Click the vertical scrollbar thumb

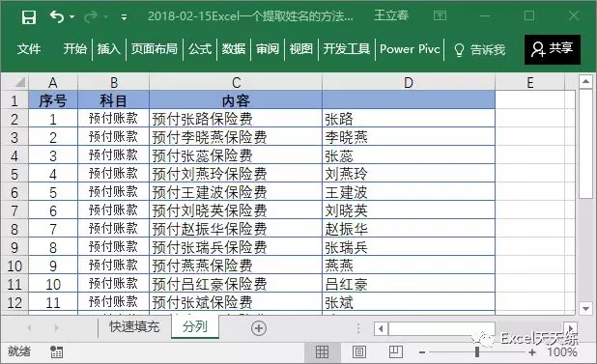585,144
